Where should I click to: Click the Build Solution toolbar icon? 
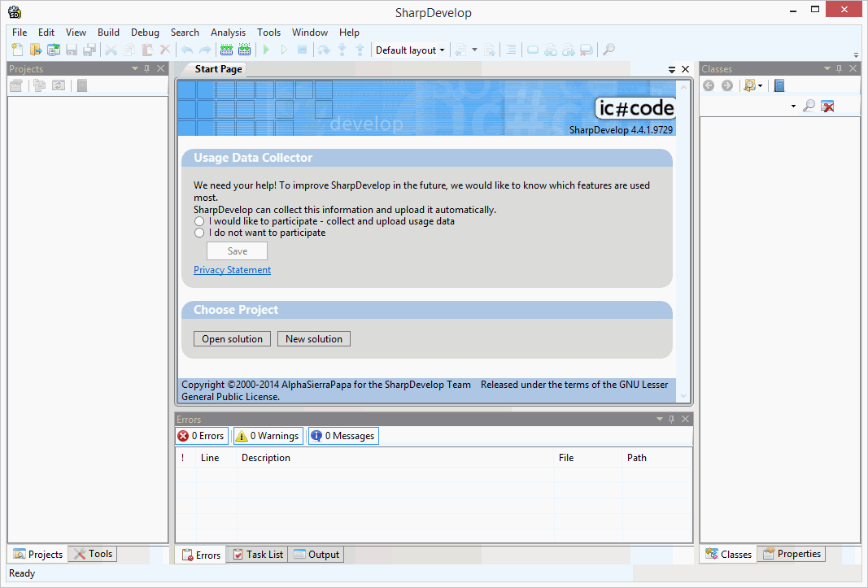(227, 50)
